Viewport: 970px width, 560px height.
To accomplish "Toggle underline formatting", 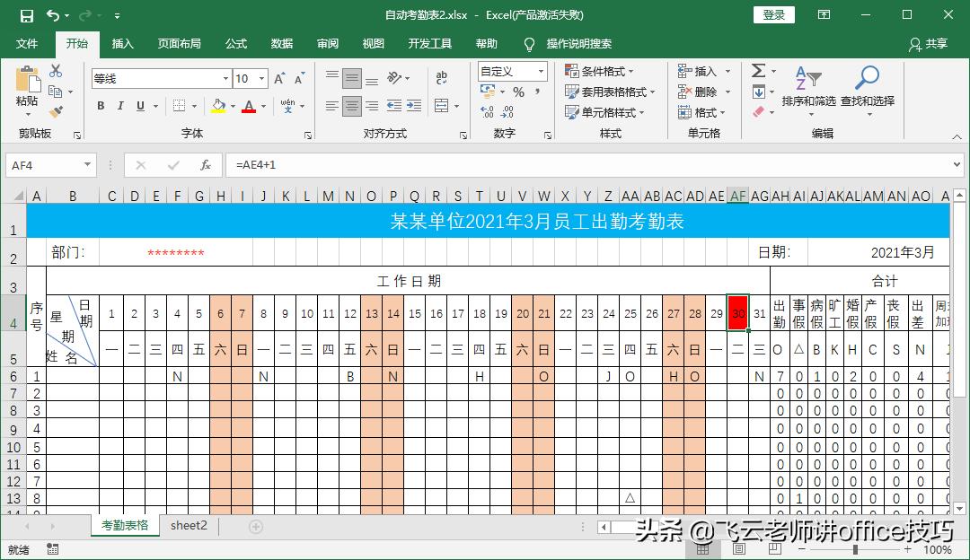I will coord(140,106).
